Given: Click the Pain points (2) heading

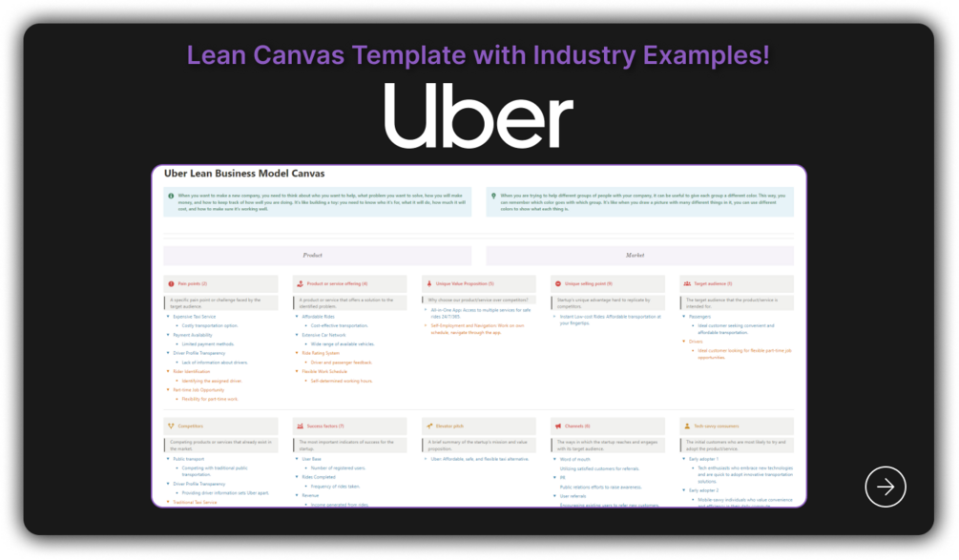Looking at the screenshot, I should pyautogui.click(x=193, y=283).
